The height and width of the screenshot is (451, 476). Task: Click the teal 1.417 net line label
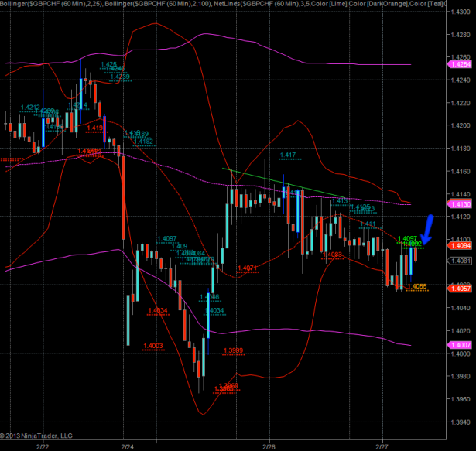point(289,155)
